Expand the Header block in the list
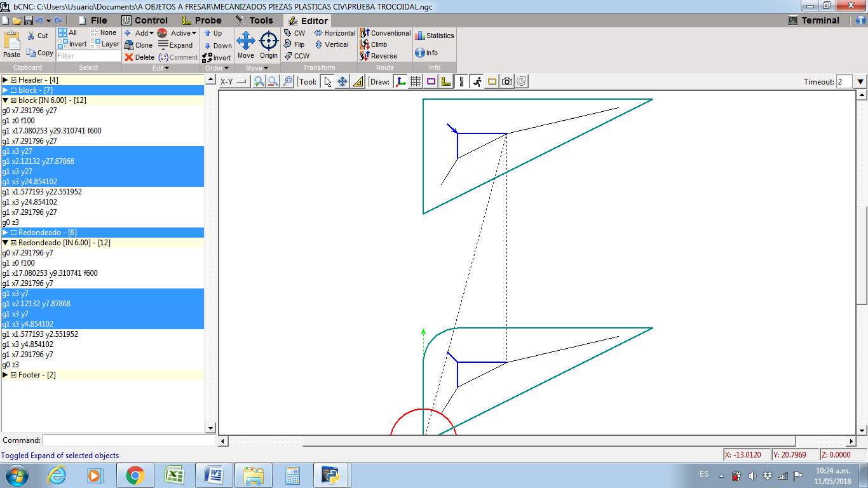 (6, 80)
